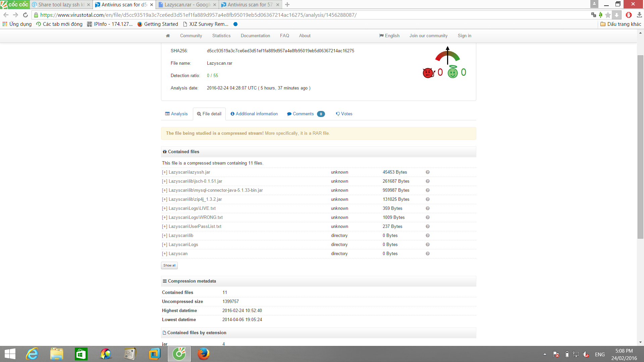This screenshot has width=644, height=362.
Task: Open the English language selector
Action: pos(389,36)
